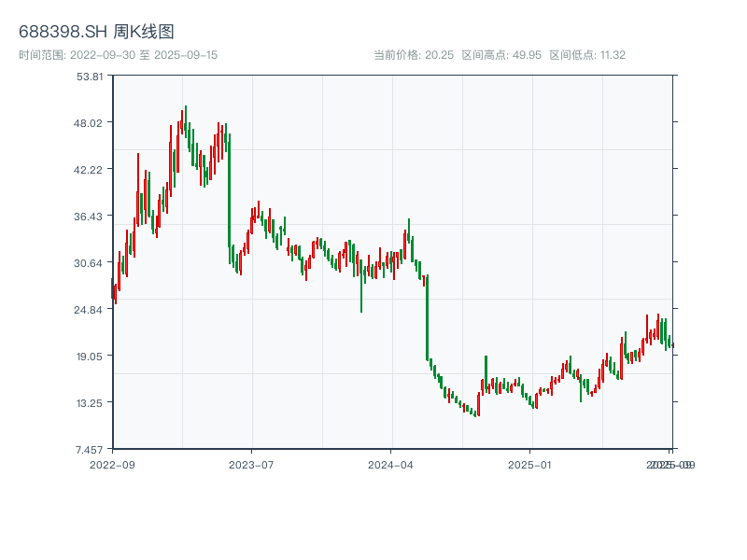Click the chart title 688398.SH 周K线图
This screenshot has height=560, width=747.
96,32
